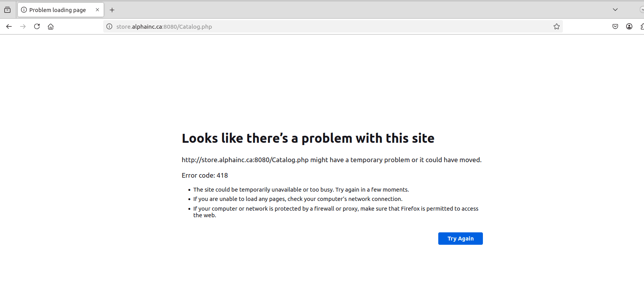Select the Problem loading page tab
Screen dimensions: 644x282
click(61, 10)
